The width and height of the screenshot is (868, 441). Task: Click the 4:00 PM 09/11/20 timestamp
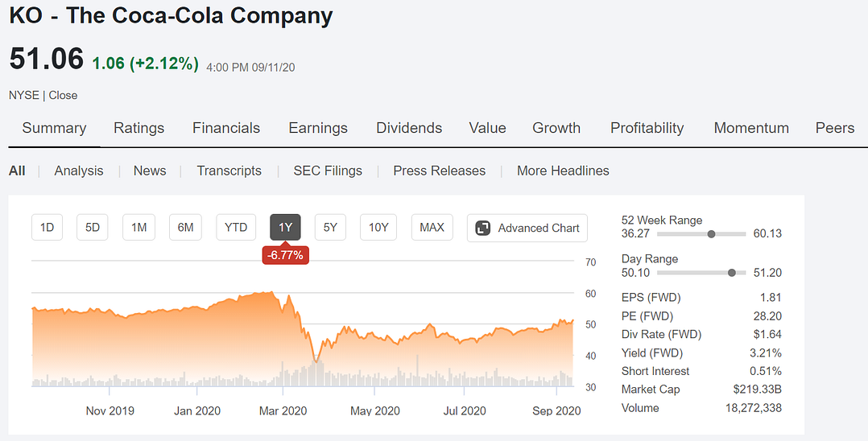tap(250, 68)
